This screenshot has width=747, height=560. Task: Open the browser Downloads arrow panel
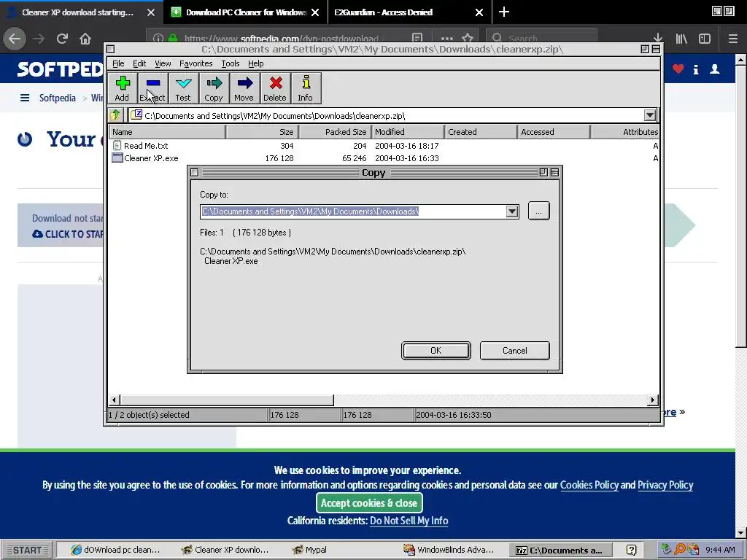(658, 39)
